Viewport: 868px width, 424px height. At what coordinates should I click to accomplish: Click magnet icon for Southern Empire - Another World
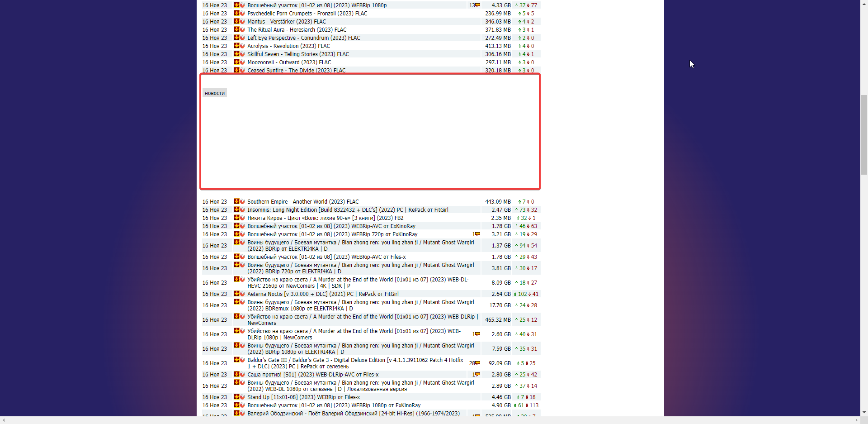(242, 201)
